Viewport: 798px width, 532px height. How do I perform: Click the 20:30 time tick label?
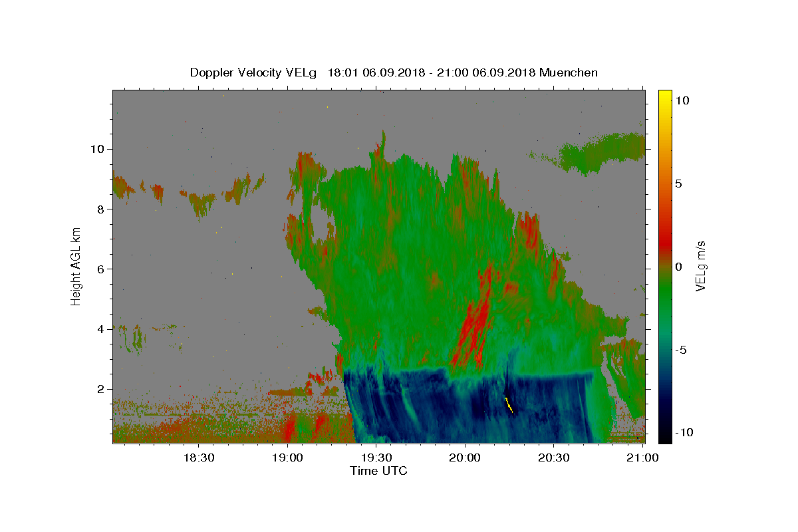(553, 458)
